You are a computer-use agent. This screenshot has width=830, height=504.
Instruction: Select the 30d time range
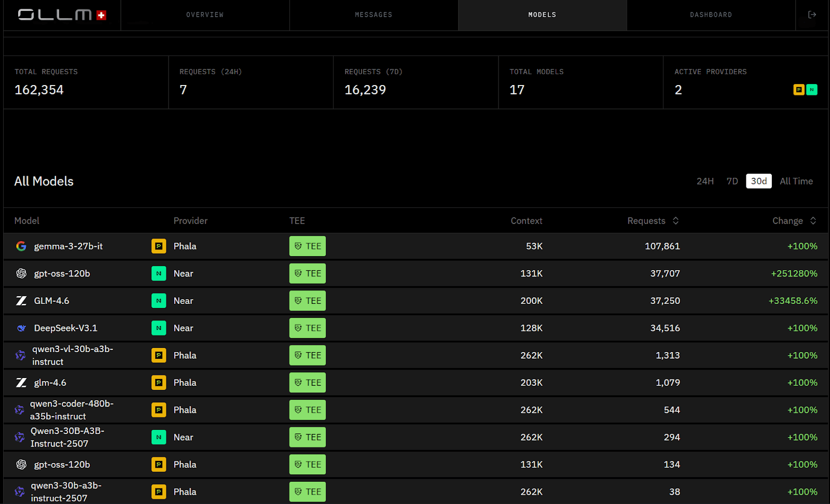(x=759, y=181)
